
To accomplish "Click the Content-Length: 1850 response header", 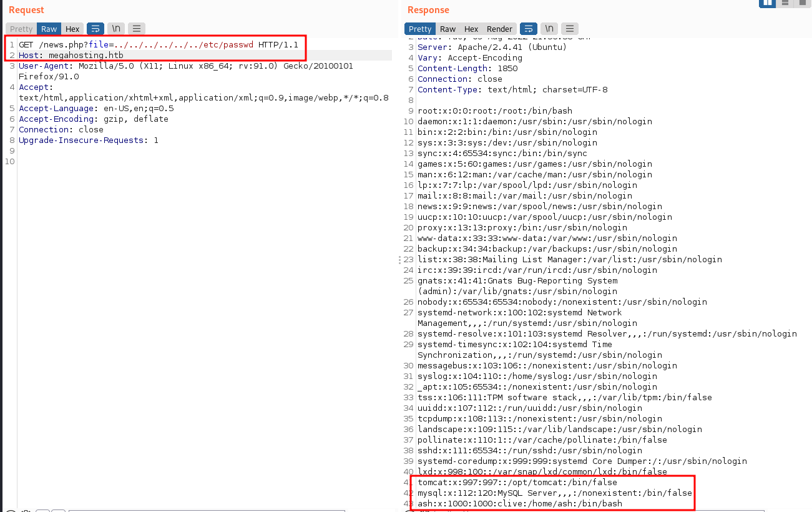I will pos(467,69).
